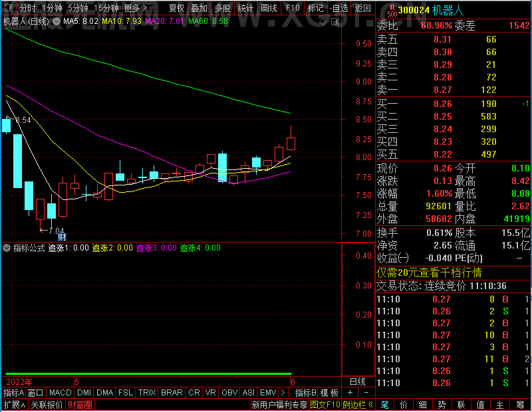Switch indicator to ASI
Viewport: 532px width, 412px height.
click(x=248, y=393)
